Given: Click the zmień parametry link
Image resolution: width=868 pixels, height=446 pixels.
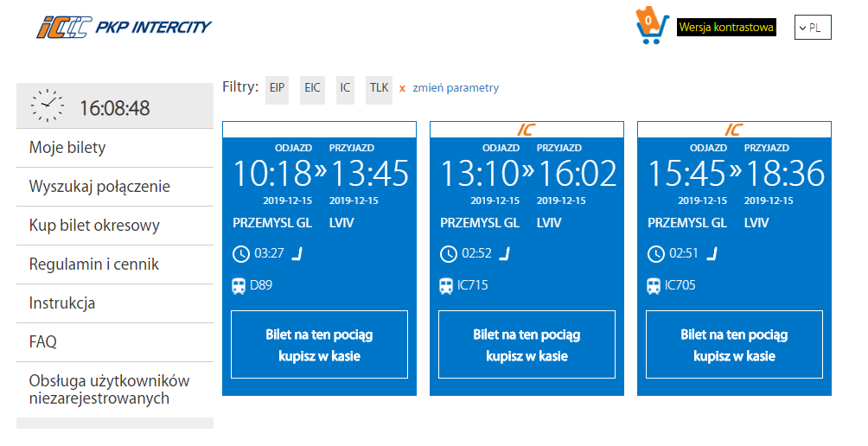Looking at the screenshot, I should (456, 88).
